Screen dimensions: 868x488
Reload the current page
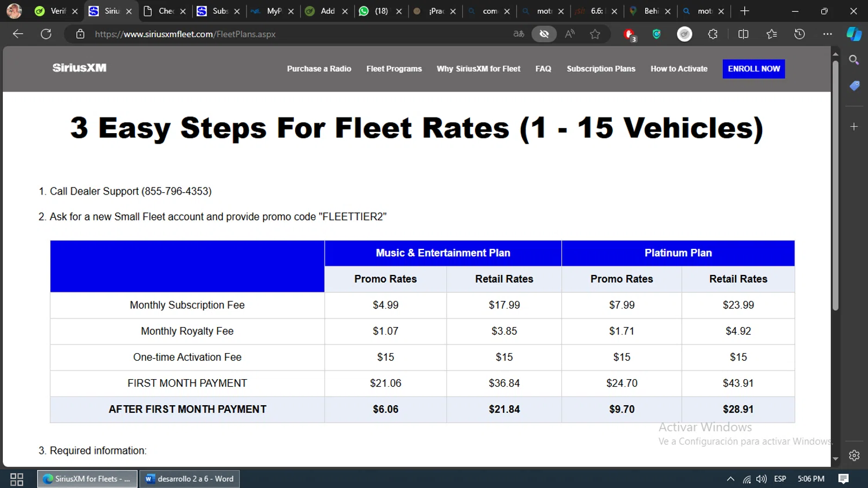46,34
